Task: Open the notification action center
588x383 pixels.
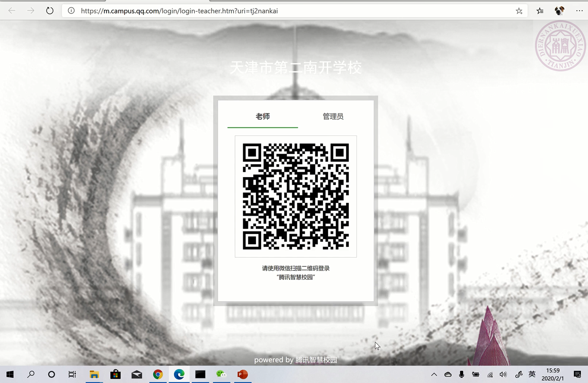Action: click(577, 374)
